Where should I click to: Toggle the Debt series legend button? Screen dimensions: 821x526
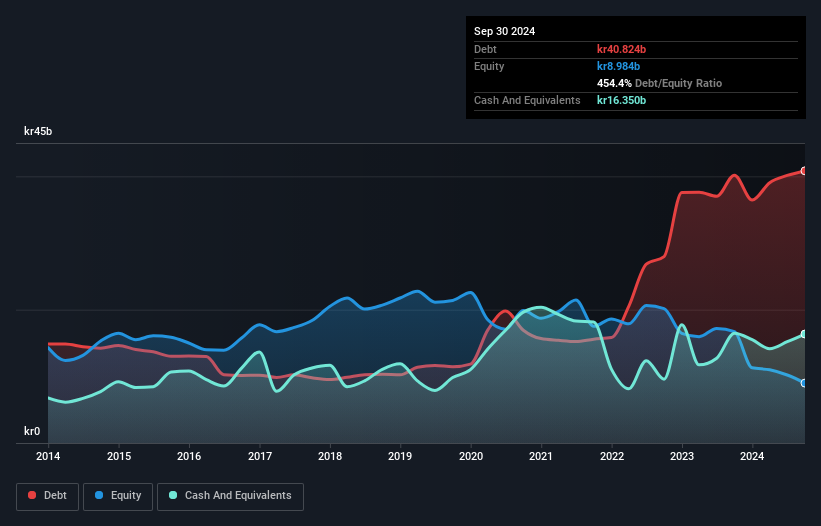point(47,496)
